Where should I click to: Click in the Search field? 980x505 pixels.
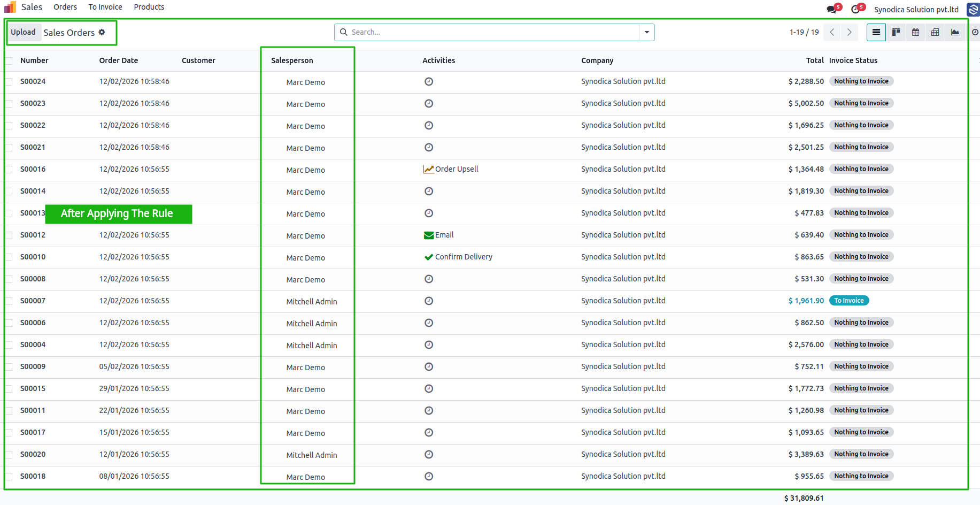(492, 32)
